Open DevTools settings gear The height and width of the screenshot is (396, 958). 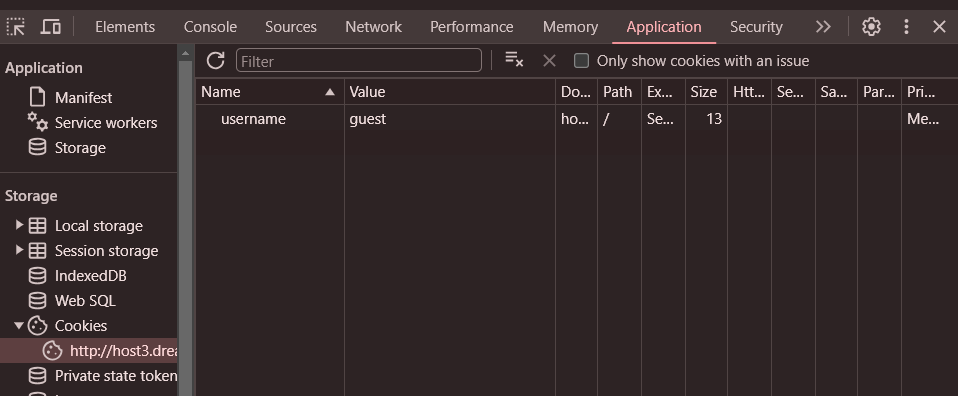871,27
